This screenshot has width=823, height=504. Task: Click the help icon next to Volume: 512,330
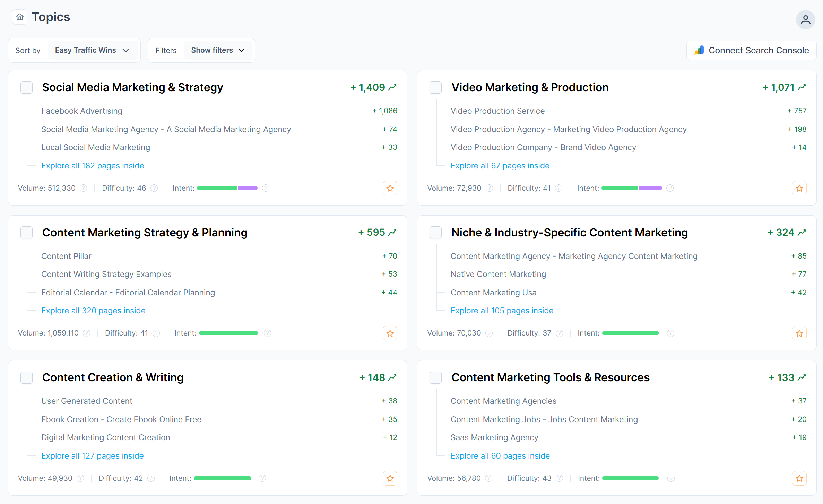tap(83, 188)
